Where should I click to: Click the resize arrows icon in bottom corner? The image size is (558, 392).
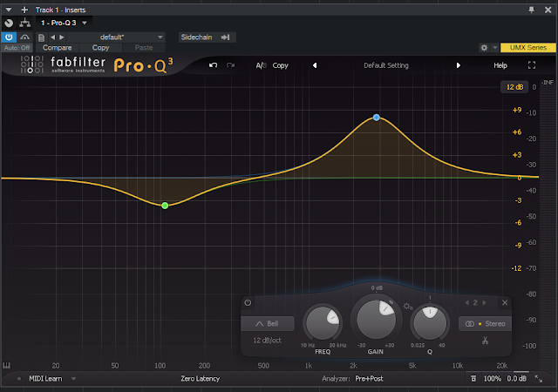point(539,379)
